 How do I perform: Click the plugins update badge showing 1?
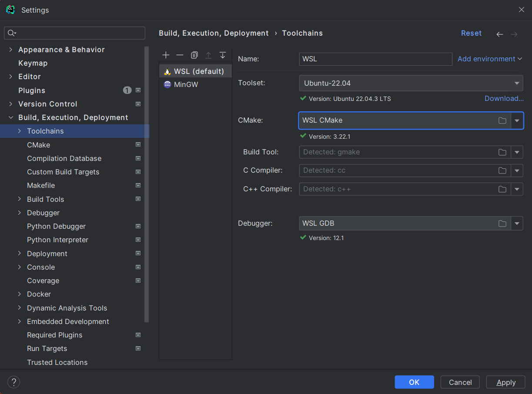127,90
